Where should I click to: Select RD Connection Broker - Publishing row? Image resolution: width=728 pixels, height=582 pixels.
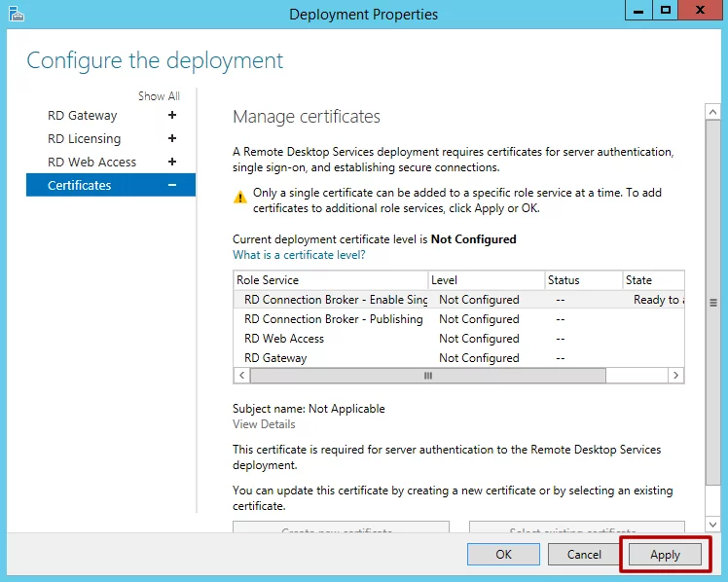click(x=334, y=319)
